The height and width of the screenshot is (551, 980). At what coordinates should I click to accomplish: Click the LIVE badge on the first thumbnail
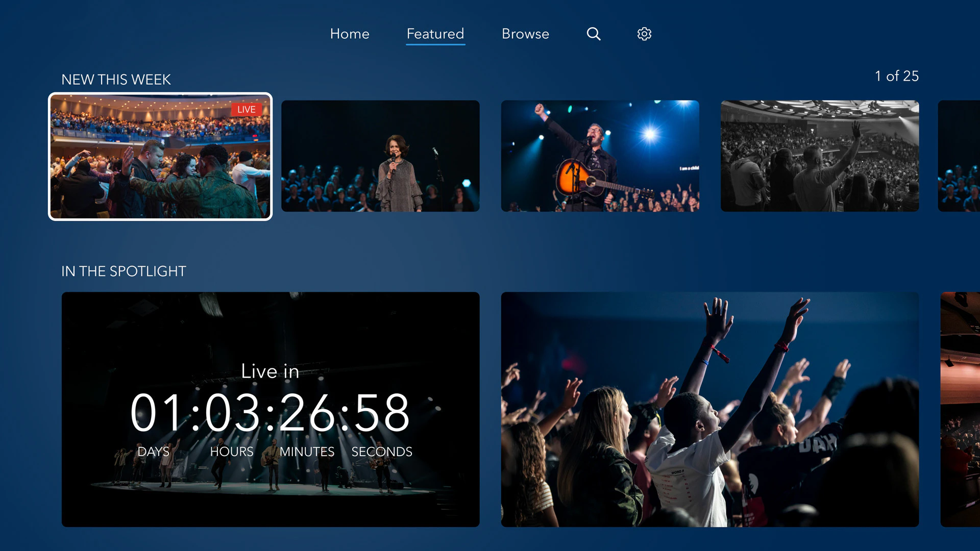click(247, 109)
